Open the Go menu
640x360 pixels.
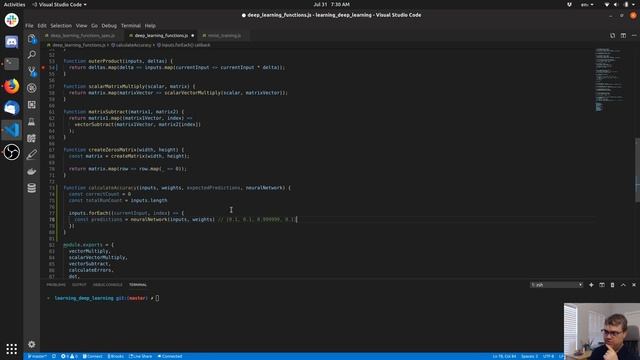pos(94,26)
